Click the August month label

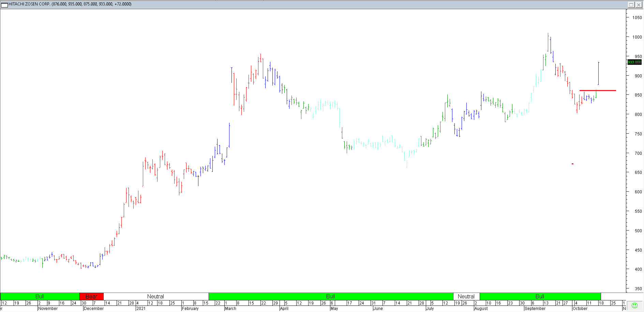point(481,309)
